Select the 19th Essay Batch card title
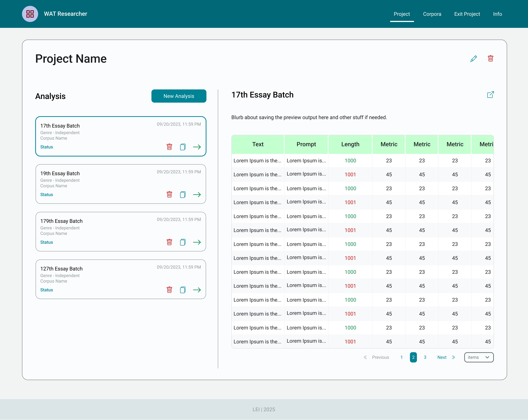Screen dimensions: 528x420 (60, 173)
